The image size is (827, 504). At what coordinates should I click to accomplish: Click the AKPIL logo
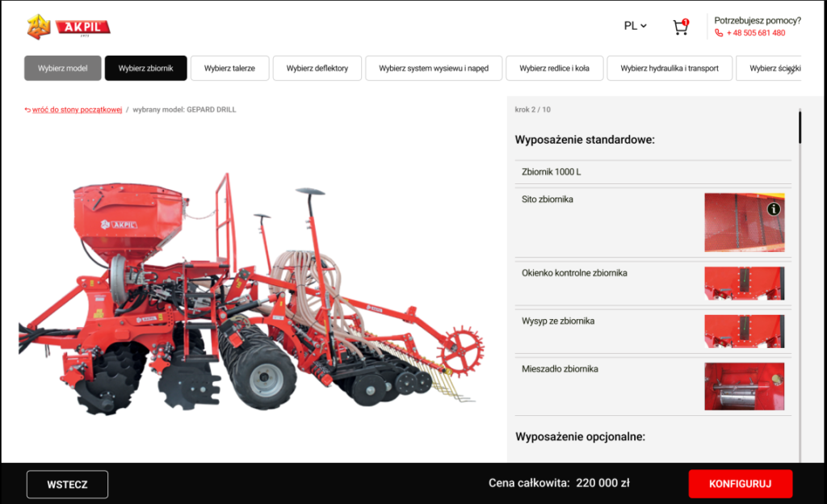point(69,27)
